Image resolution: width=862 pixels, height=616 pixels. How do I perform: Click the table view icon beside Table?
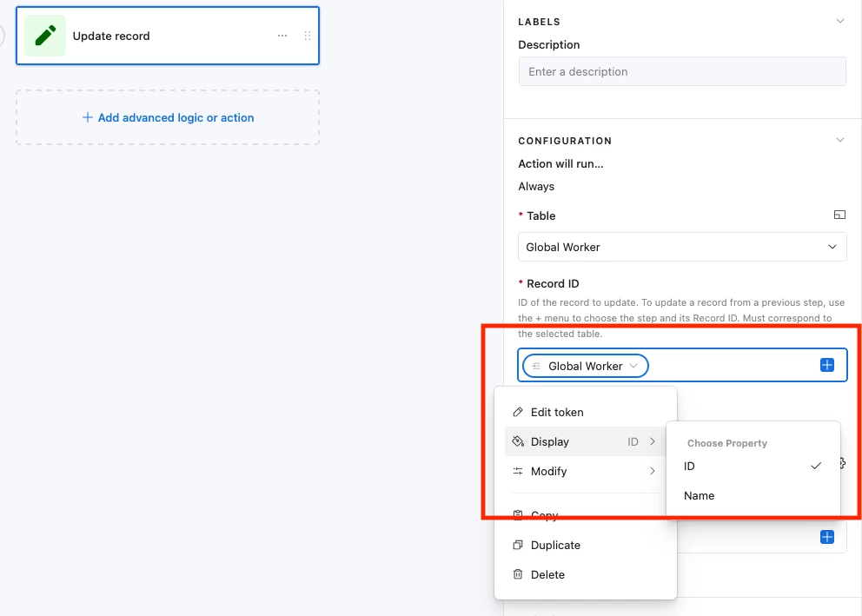[x=839, y=215]
